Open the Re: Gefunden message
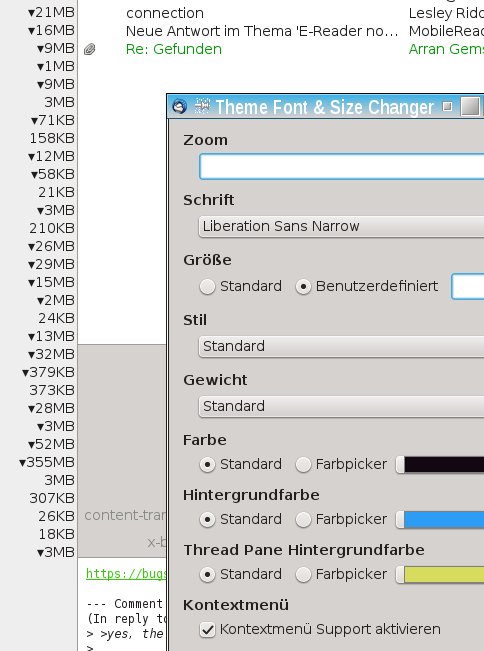The image size is (484, 651). coord(174,49)
